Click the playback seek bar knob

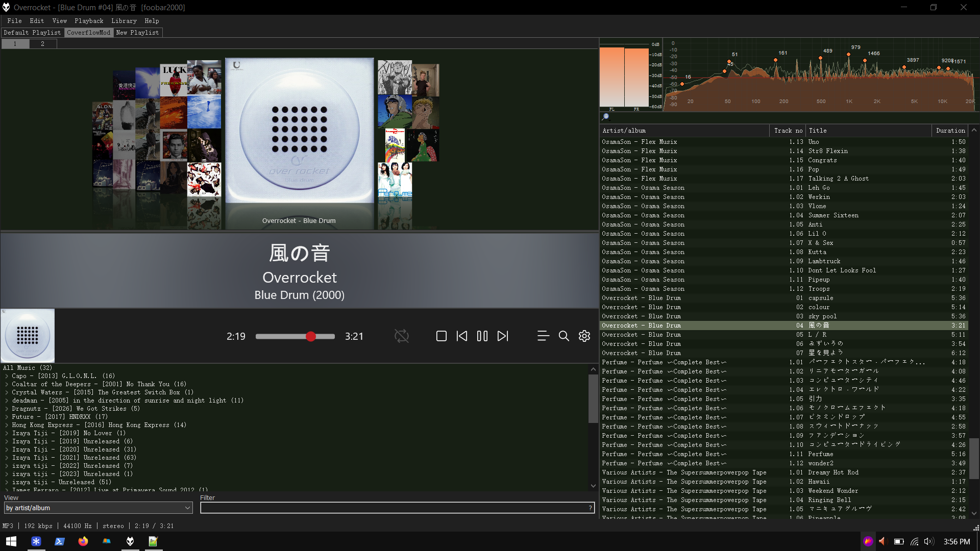(x=311, y=337)
